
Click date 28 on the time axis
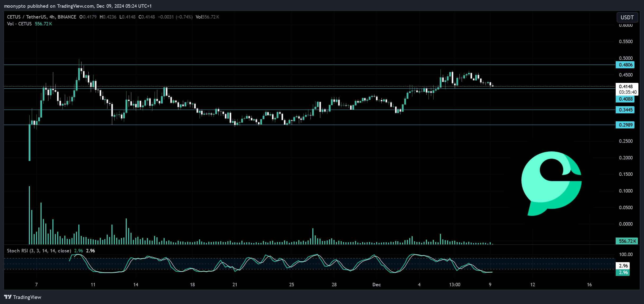click(x=334, y=285)
